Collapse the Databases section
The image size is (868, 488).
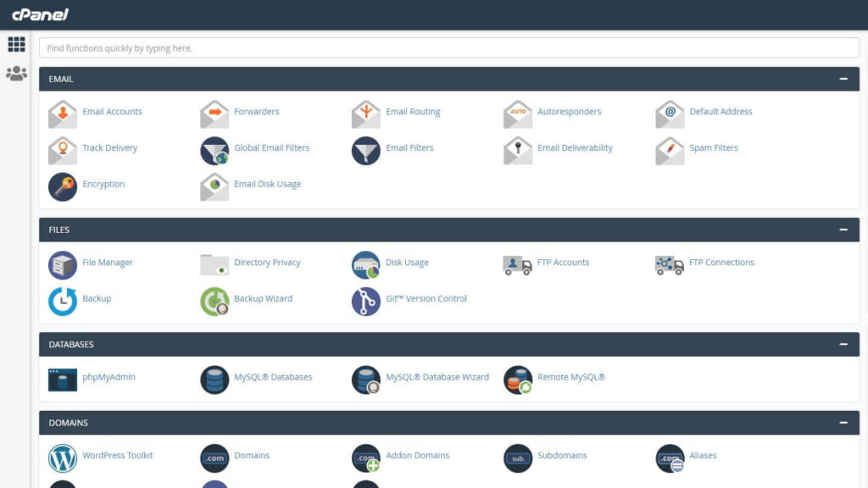click(843, 344)
